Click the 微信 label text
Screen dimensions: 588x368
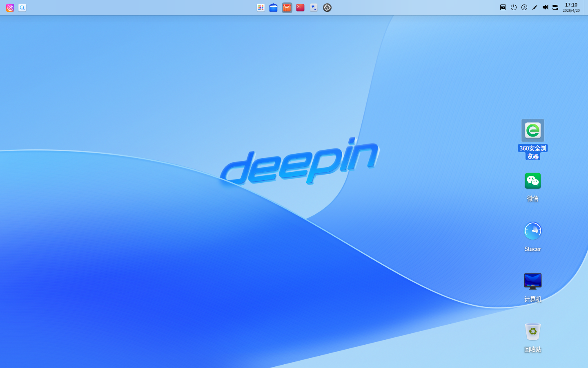[533, 199]
